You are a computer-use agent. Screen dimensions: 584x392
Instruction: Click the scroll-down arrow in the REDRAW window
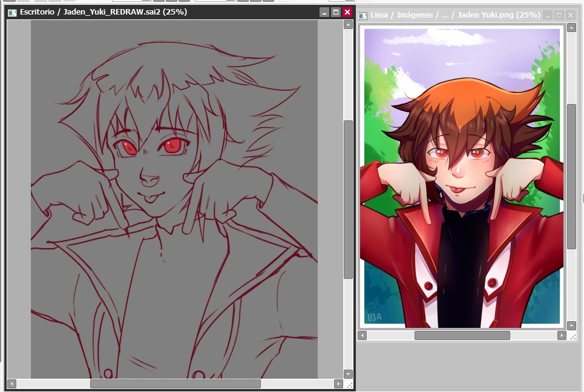pos(348,374)
